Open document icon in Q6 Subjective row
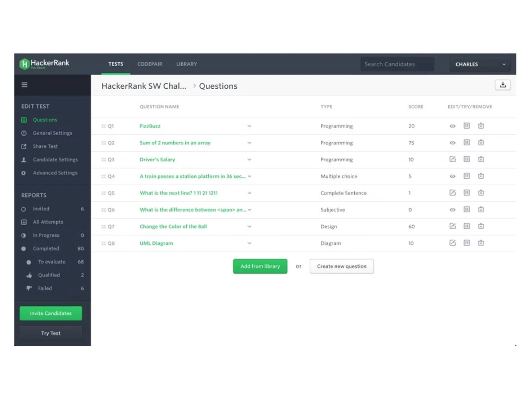This screenshot has width=532, height=399. (466, 209)
